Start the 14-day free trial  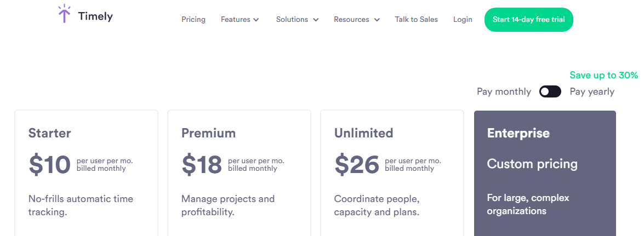click(528, 20)
